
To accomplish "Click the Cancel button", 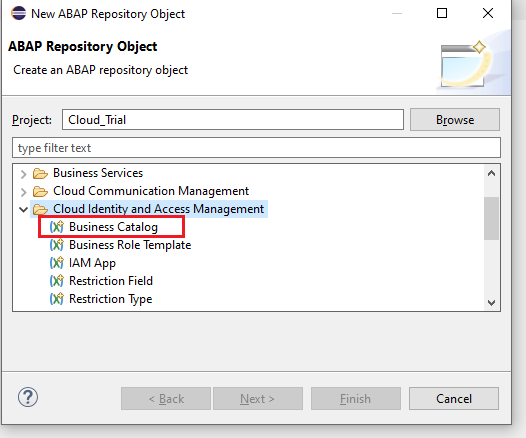I will pos(454,398).
